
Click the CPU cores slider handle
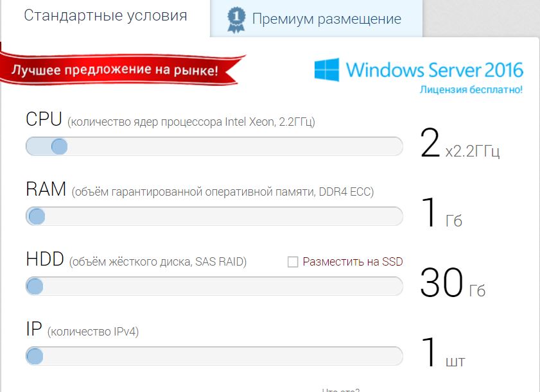(59, 147)
